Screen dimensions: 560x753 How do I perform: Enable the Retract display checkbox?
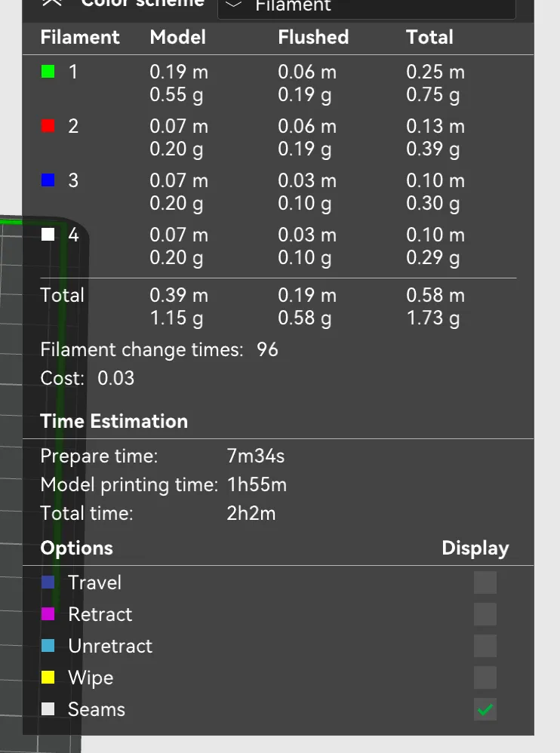click(485, 613)
